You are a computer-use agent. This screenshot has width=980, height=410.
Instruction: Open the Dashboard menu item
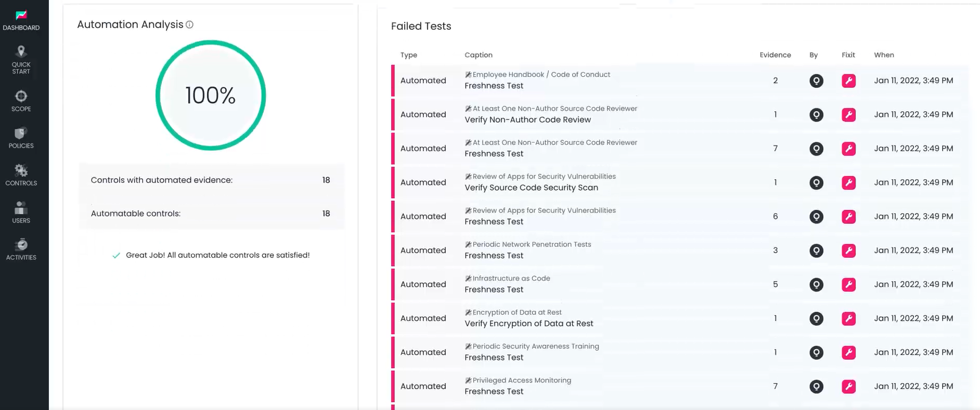[21, 20]
